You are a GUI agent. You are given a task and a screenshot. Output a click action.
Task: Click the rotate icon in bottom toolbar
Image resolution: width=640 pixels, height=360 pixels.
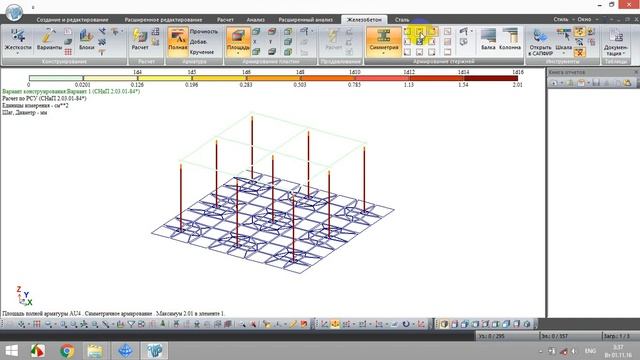(406, 324)
